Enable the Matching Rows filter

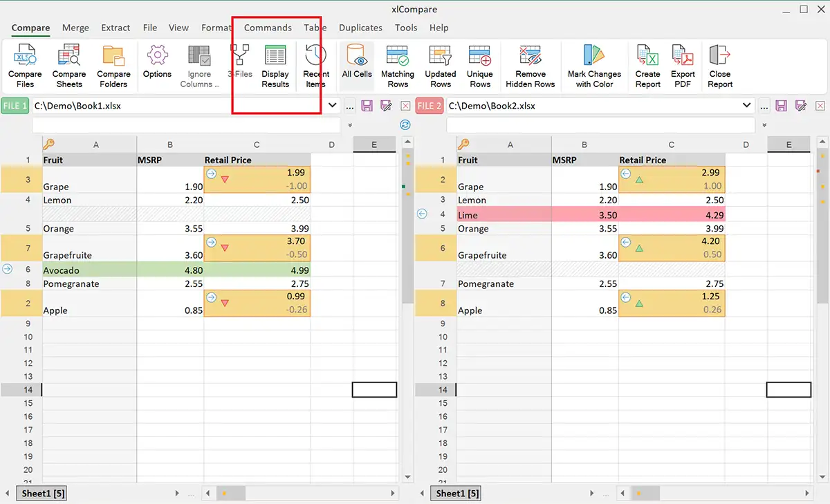pos(397,66)
